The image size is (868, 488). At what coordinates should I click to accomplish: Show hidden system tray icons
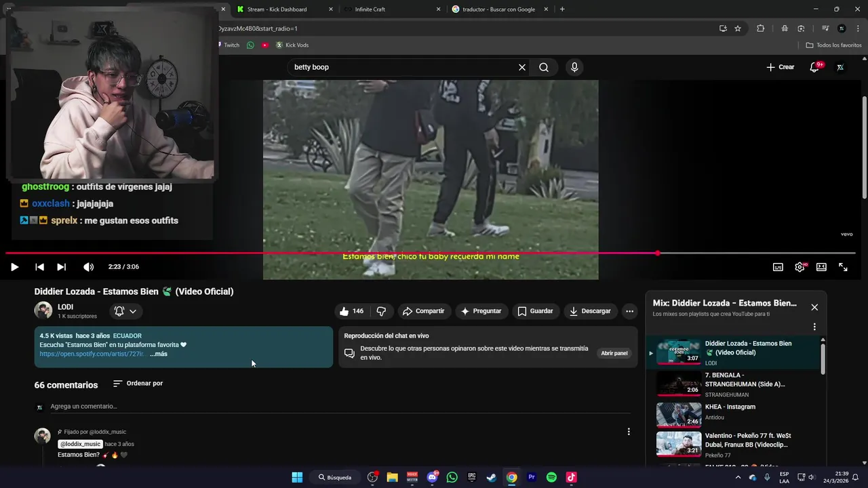click(x=738, y=477)
